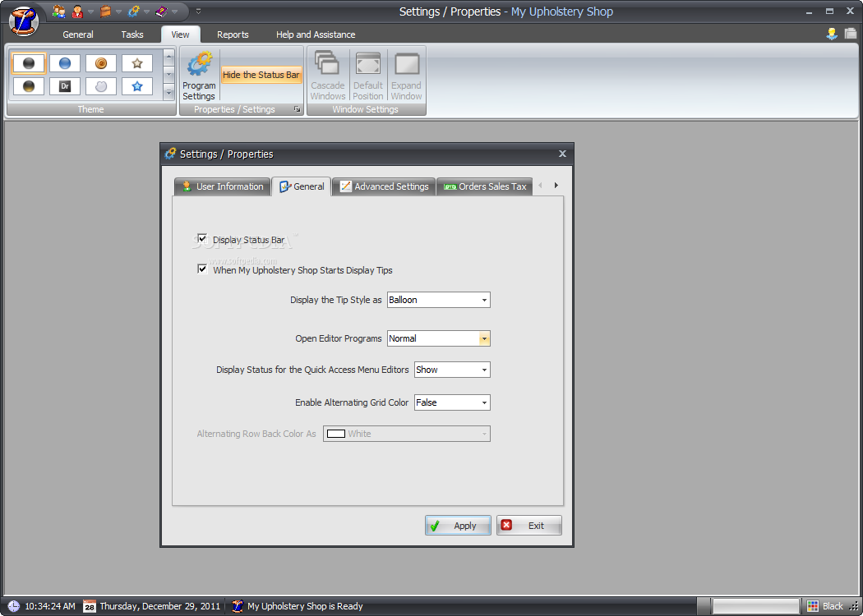Switch to User Information tab

[x=223, y=186]
